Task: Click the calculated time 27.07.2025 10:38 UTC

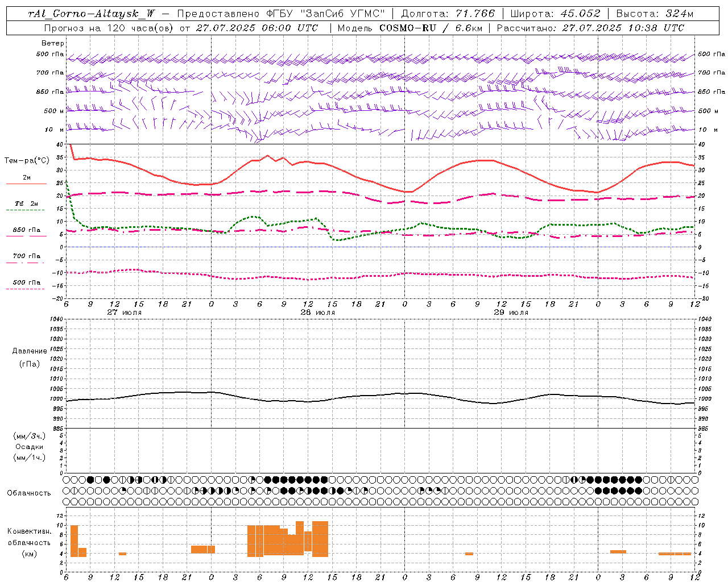Action: (623, 28)
